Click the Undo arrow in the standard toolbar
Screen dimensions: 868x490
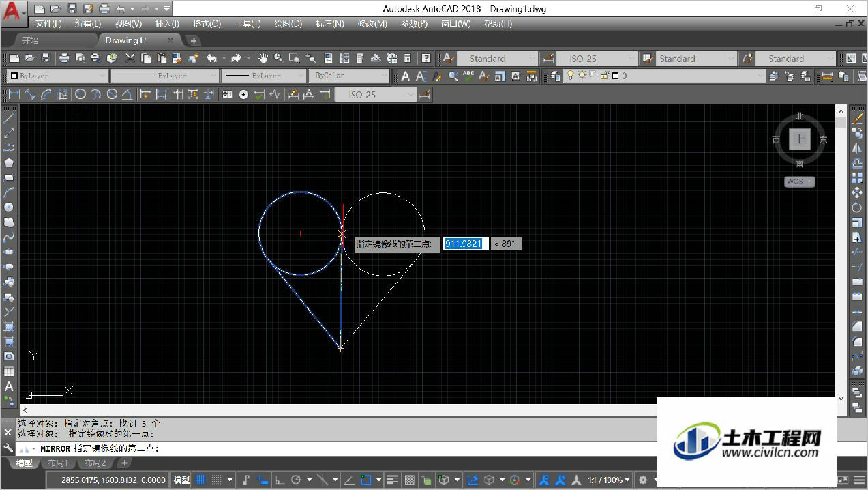pyautogui.click(x=212, y=59)
